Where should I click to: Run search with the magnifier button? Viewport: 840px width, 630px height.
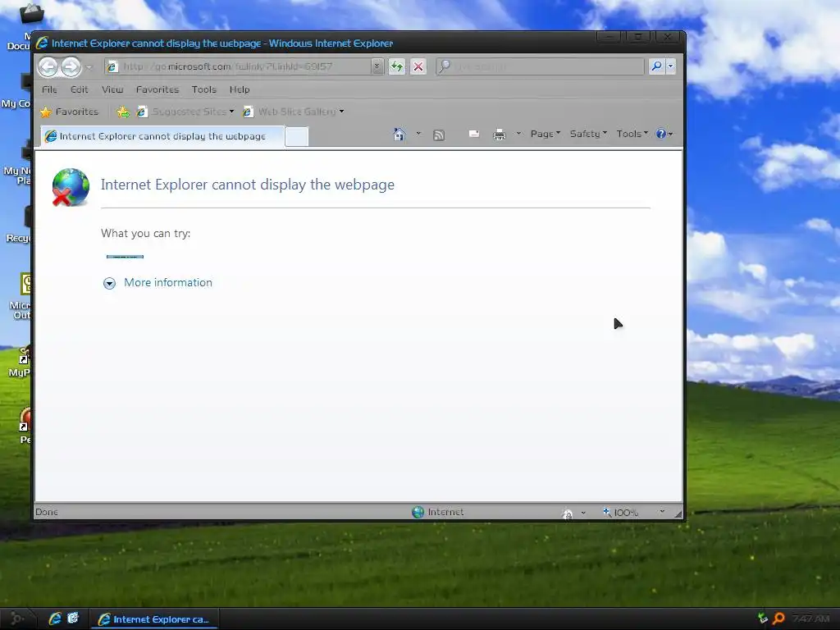coord(656,66)
